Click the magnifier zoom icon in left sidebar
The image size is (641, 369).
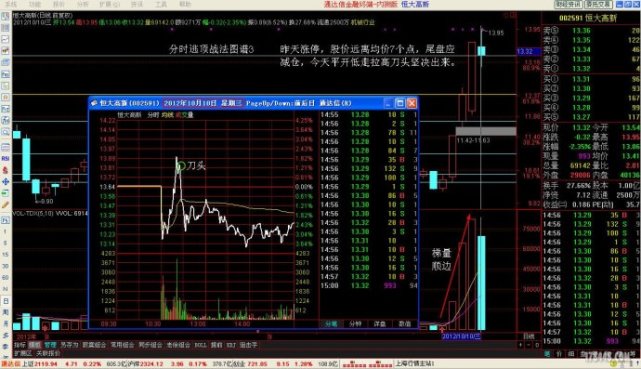5,132
